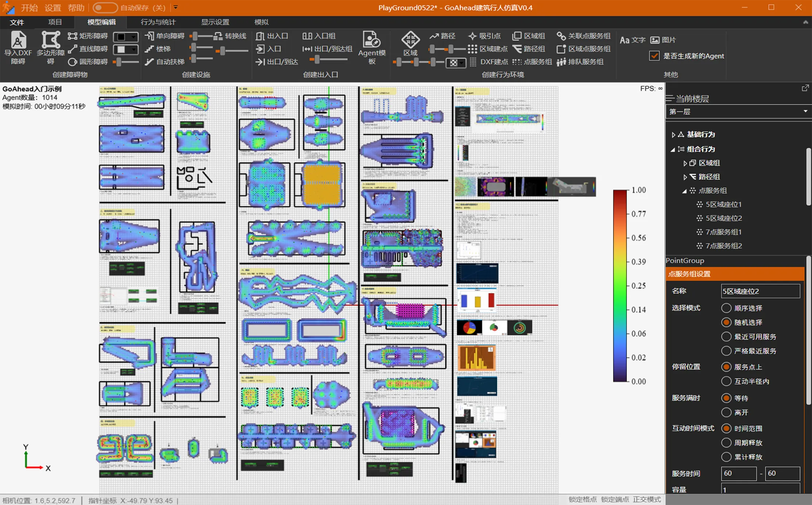Select 顺序选择 radio option
The image size is (812, 505).
click(x=726, y=308)
